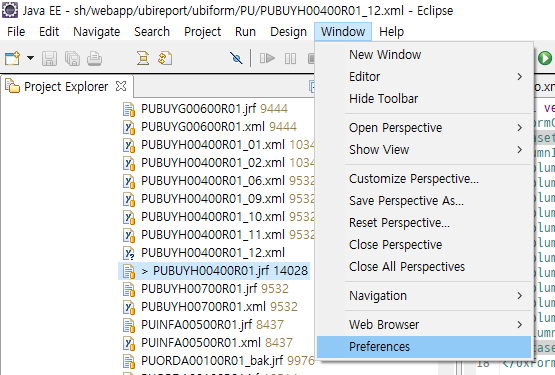Image resolution: width=555 pixels, height=375 pixels.
Task: Open the Help menu
Action: pyautogui.click(x=391, y=32)
